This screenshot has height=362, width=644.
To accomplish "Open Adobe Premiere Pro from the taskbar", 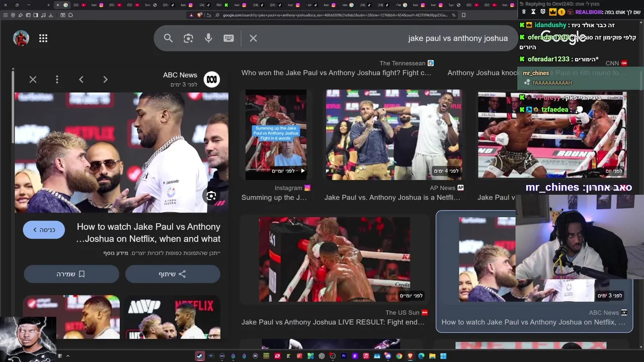I will tap(344, 356).
